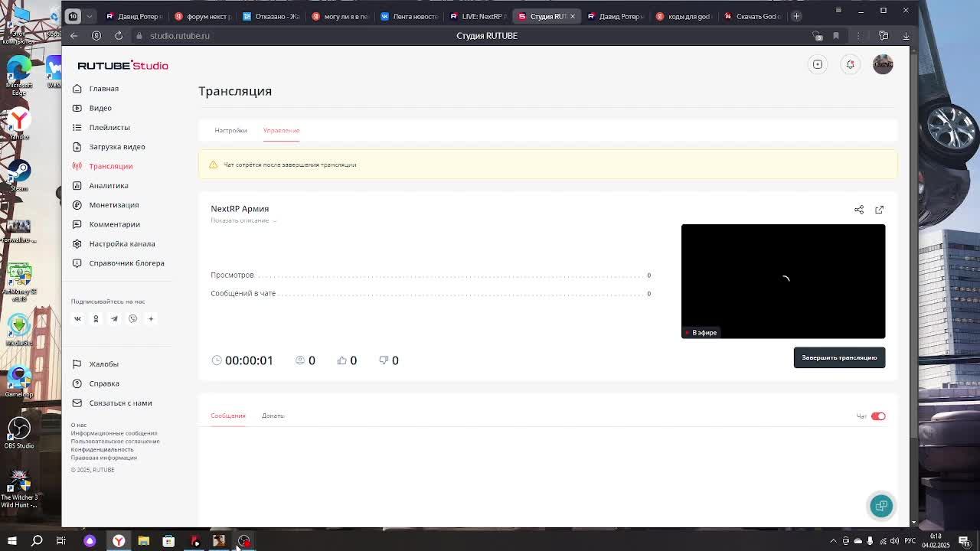The height and width of the screenshot is (551, 980).
Task: Open Справочник блогера in the sidebar
Action: [x=126, y=263]
